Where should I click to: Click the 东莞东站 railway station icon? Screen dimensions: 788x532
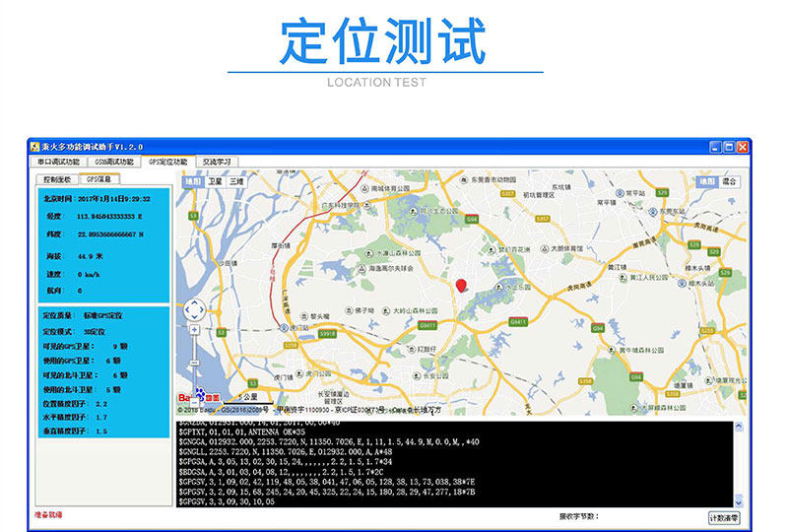tap(653, 211)
